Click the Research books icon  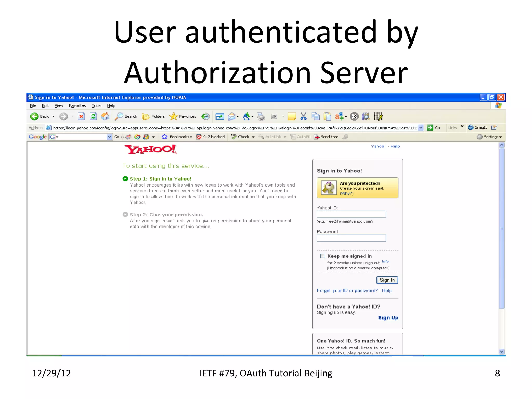[x=366, y=116]
